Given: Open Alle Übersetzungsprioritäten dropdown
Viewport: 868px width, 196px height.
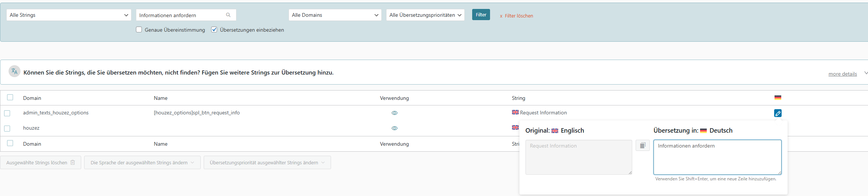Looking at the screenshot, I should (x=425, y=15).
